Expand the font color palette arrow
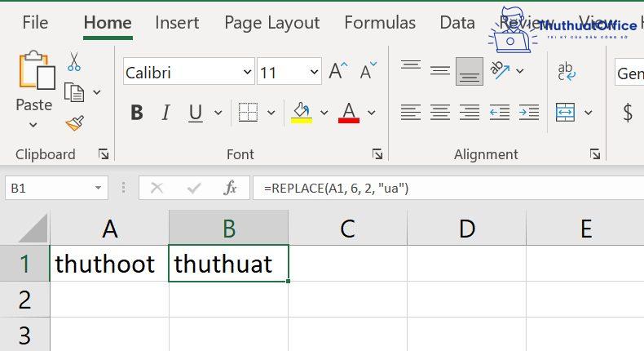Image resolution: width=644 pixels, height=351 pixels. point(371,113)
